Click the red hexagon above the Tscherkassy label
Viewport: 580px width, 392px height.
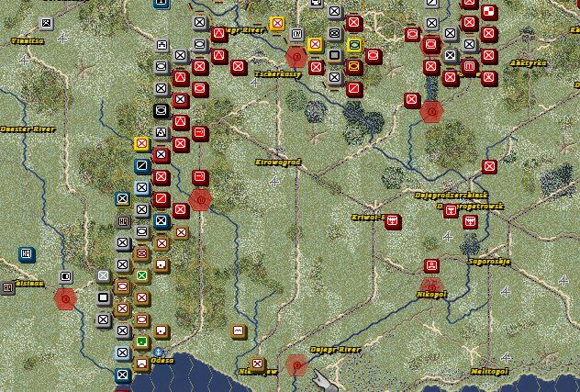pos(296,57)
